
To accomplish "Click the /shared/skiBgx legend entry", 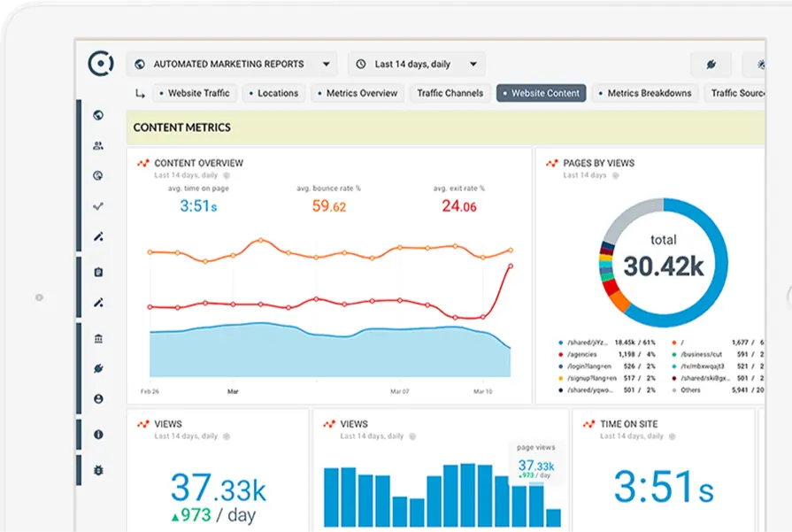I will [718, 378].
